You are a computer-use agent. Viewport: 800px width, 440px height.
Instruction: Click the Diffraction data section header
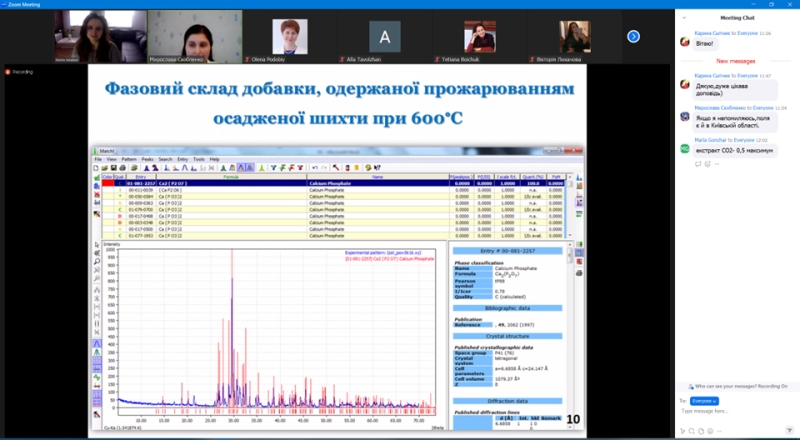point(507,401)
